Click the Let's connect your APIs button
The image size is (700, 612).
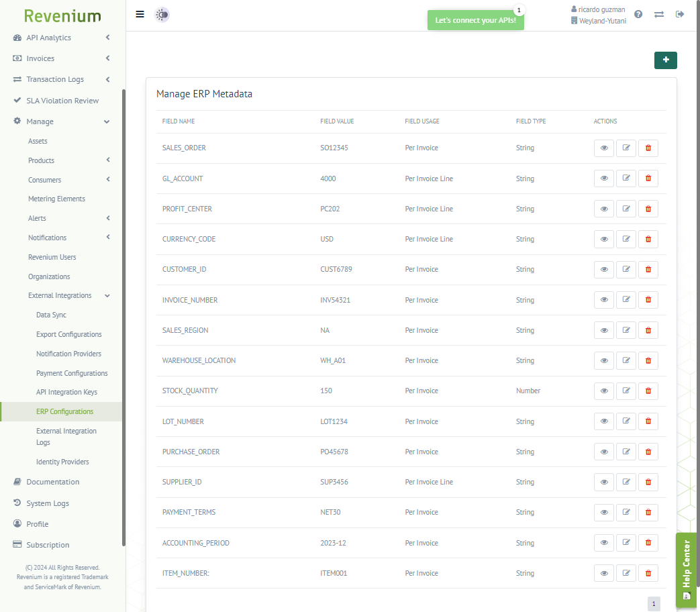pyautogui.click(x=475, y=20)
